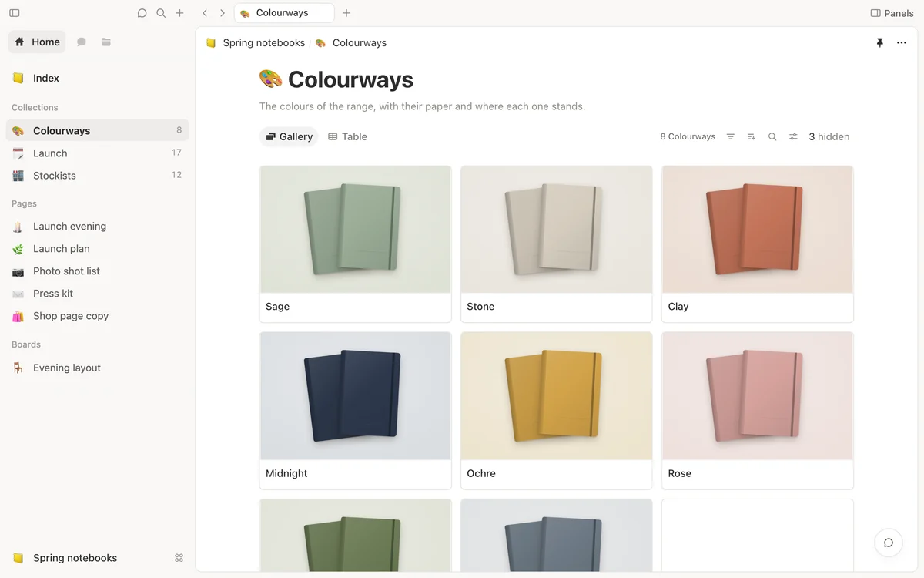Image resolution: width=924 pixels, height=578 pixels.
Task: Click the Pages section heading
Action: [x=24, y=203]
